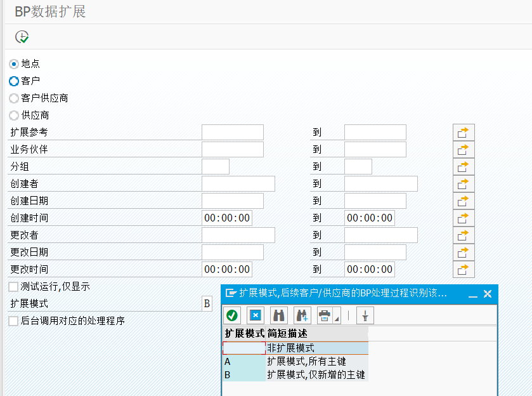Viewport: 532px width, 396px height.
Task: Select option B 扩展模式,仅新增的主键
Action: (x=295, y=374)
